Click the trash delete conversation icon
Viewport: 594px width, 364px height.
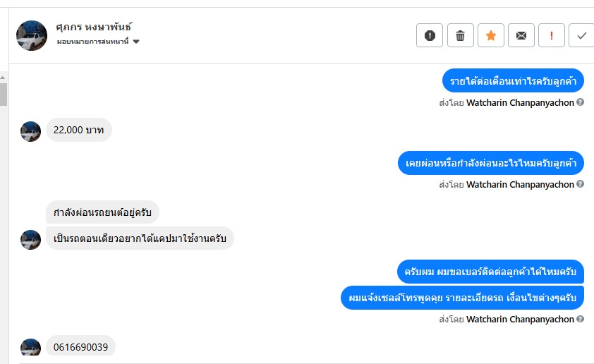[x=461, y=35]
